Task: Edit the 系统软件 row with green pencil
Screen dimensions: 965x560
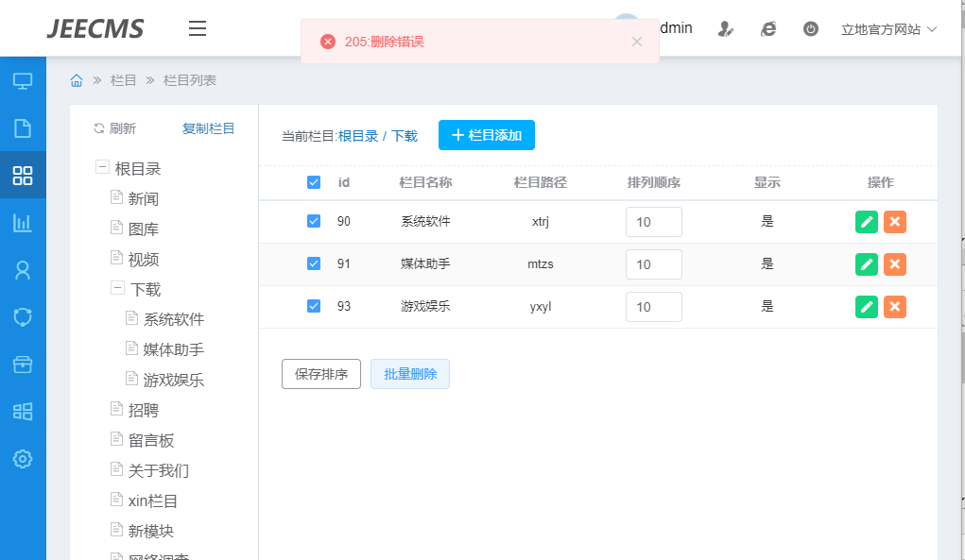Action: [866, 222]
